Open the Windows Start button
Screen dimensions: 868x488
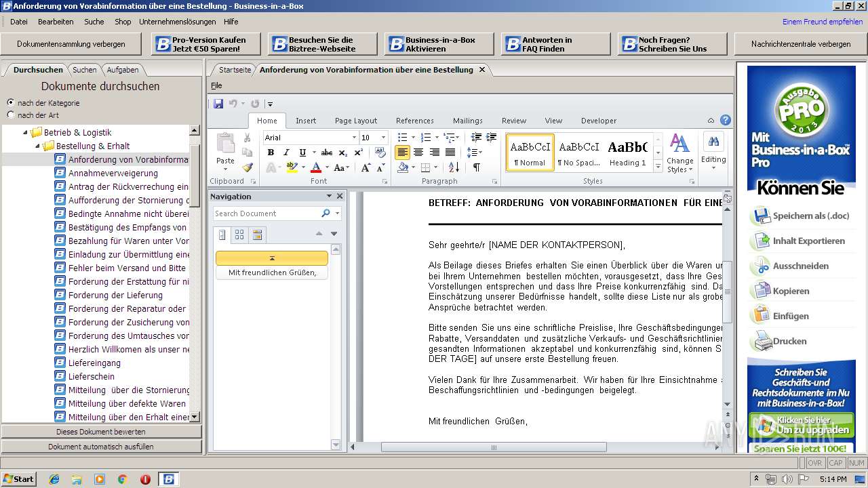point(18,479)
